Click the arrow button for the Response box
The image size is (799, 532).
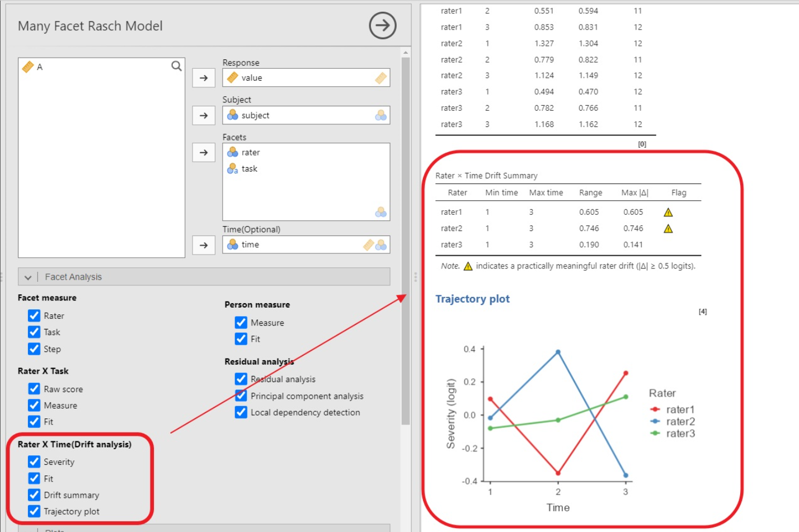204,78
